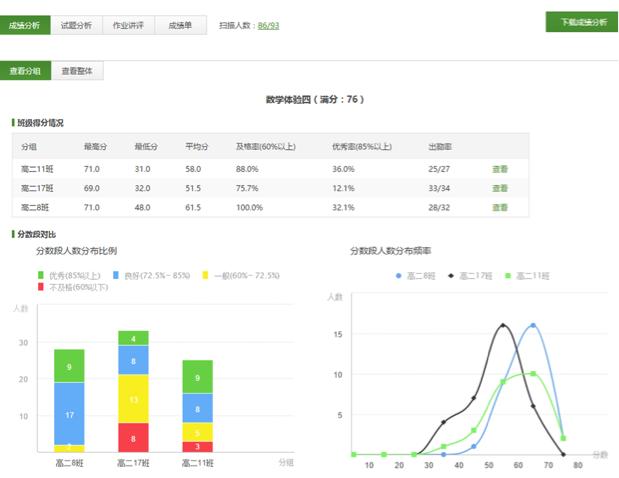The width and height of the screenshot is (619, 478).
Task: Switch to 查看整体 view
Action: click(78, 71)
